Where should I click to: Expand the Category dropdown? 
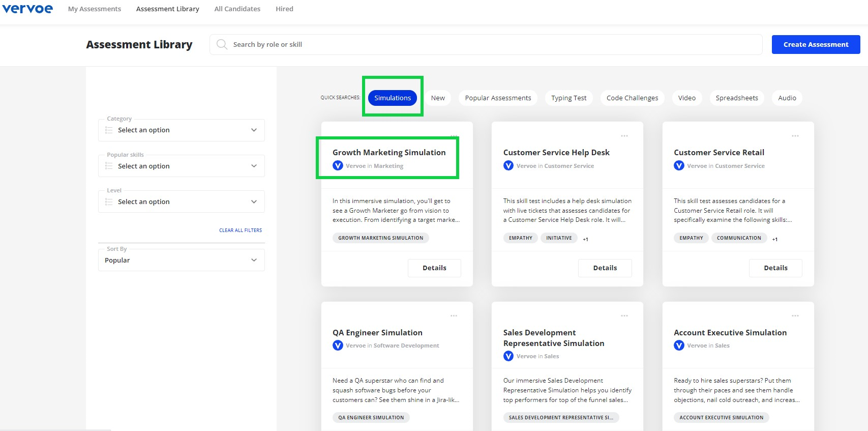click(182, 130)
